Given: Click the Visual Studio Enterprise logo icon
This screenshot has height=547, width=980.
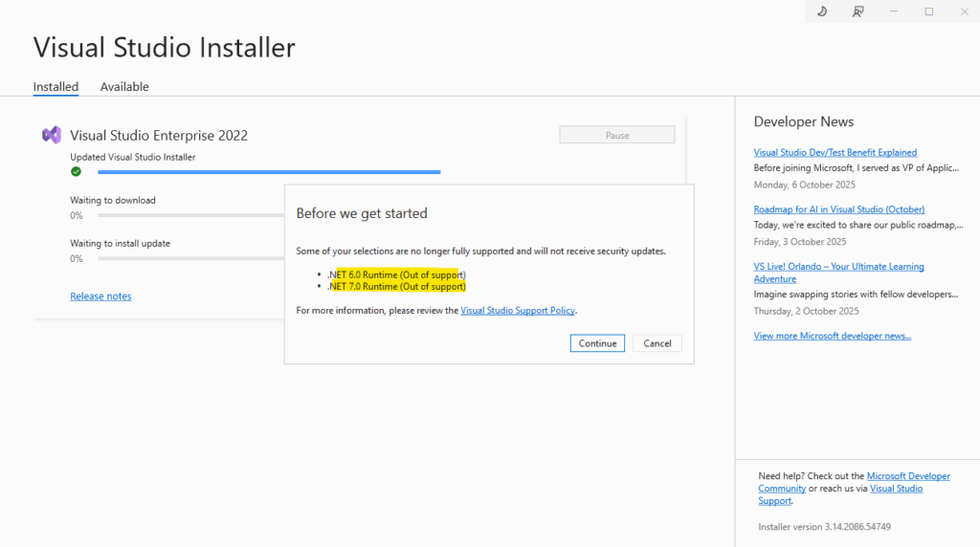Looking at the screenshot, I should coord(52,135).
